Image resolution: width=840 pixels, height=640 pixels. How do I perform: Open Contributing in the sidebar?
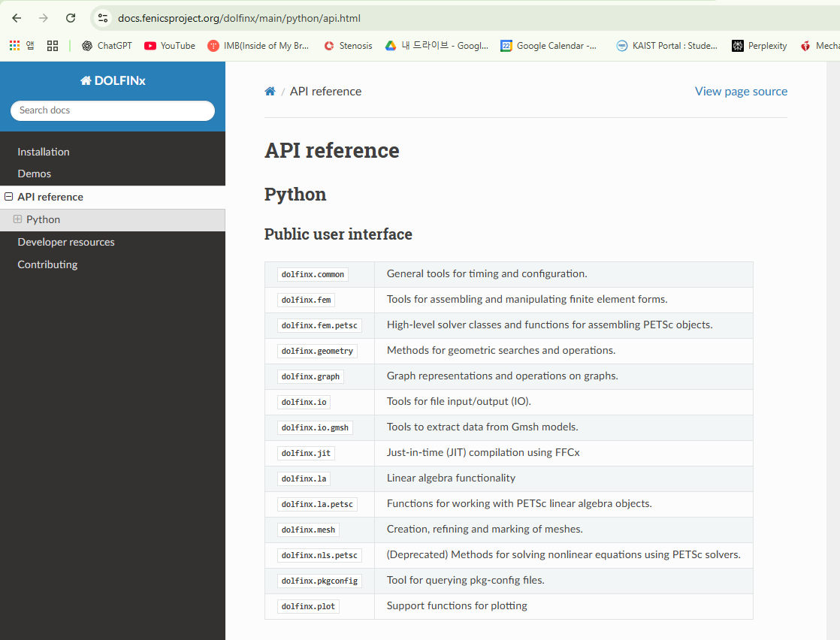[x=47, y=264]
